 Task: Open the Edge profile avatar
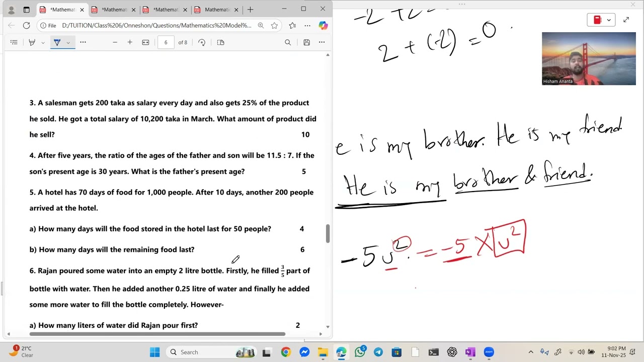[x=11, y=10]
